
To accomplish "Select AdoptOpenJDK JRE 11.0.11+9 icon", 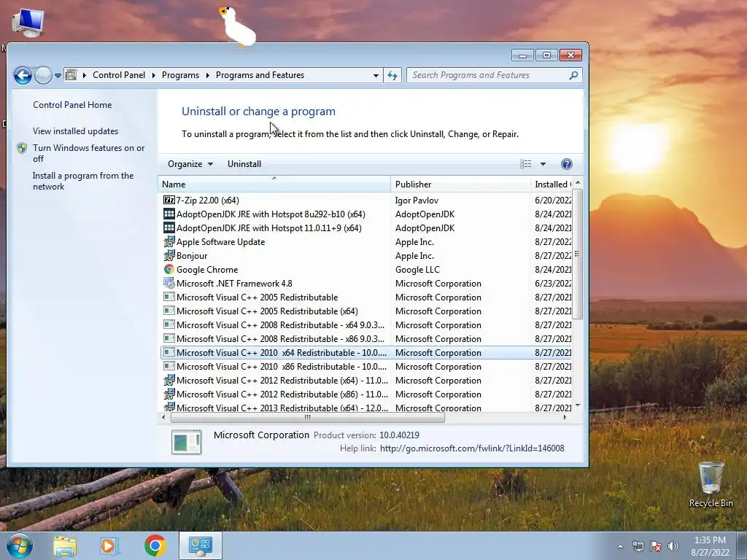I will point(169,227).
